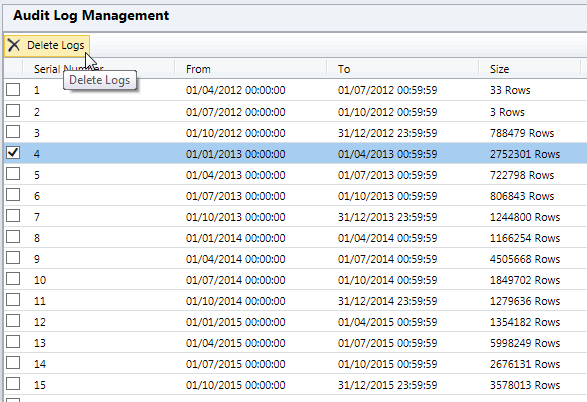
Task: Select From date 01/04/2013 00:00:00
Action: click(235, 175)
